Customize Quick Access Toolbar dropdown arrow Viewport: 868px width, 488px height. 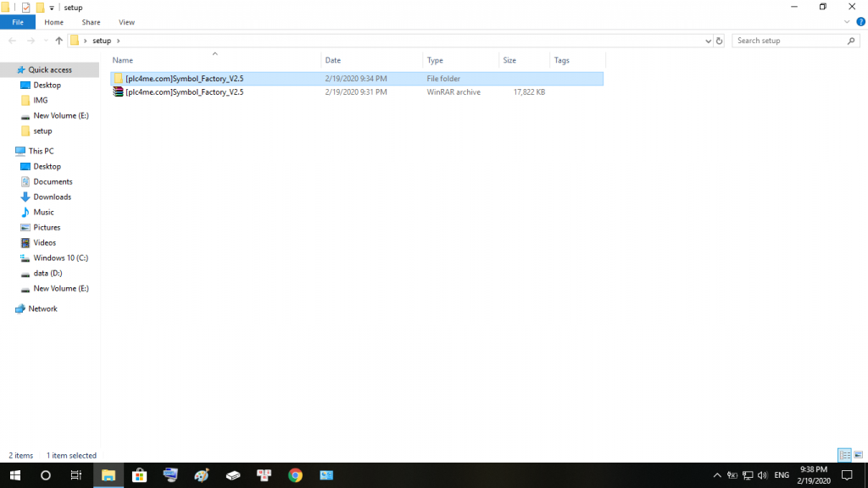[52, 8]
